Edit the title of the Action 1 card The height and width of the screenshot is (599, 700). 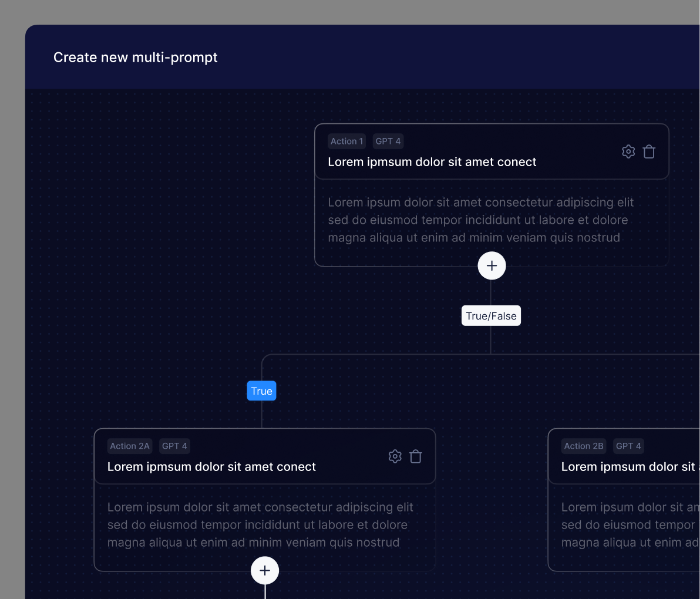click(x=432, y=162)
